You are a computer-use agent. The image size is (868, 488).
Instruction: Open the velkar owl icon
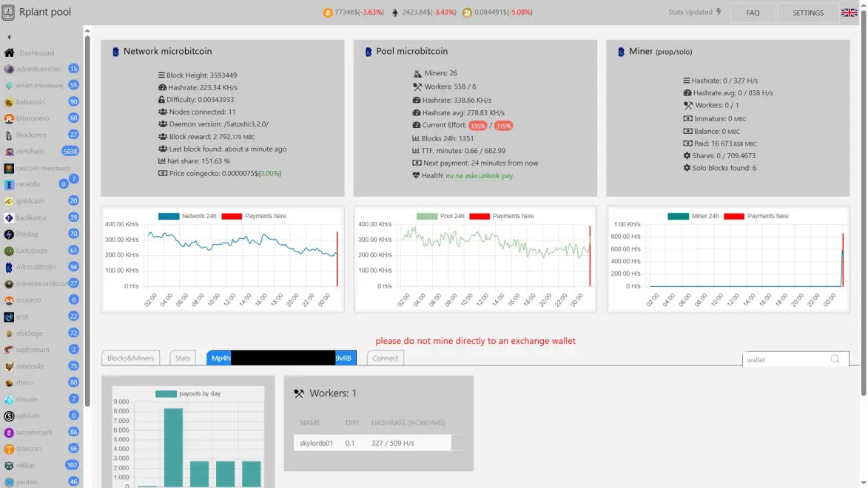coord(9,466)
